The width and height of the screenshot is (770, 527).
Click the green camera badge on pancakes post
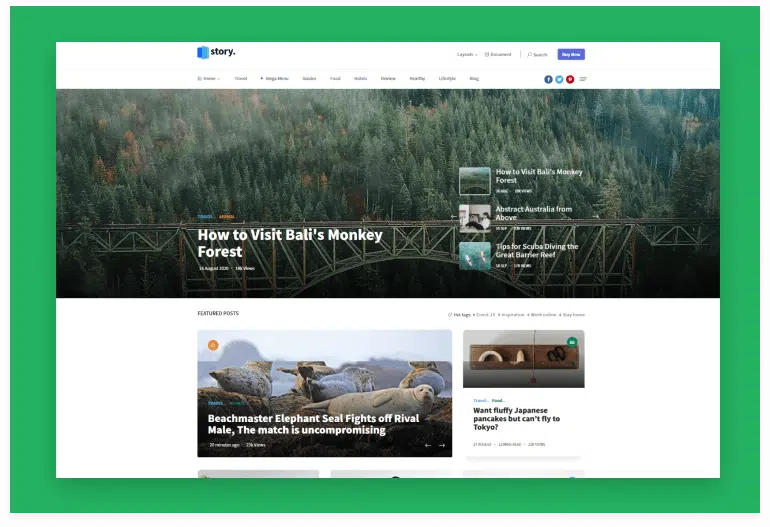(572, 342)
